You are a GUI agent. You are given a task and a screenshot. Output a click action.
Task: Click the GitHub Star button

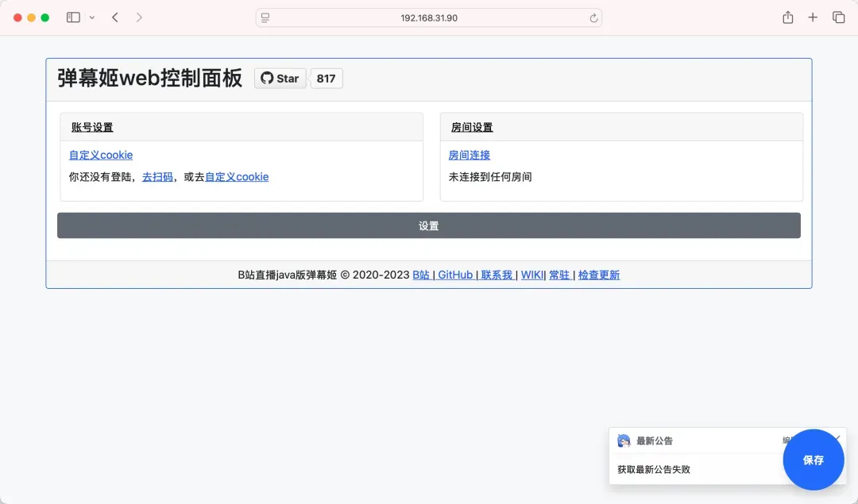click(280, 78)
